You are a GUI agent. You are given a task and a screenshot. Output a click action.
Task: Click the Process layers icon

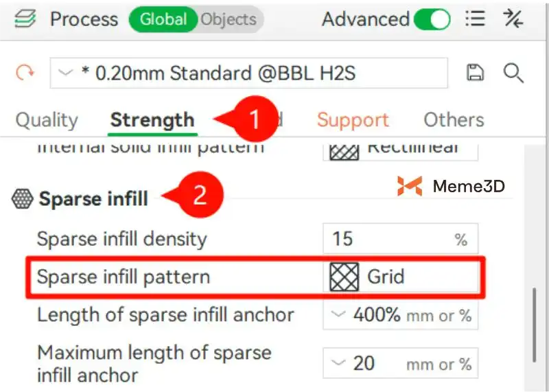[x=25, y=19]
